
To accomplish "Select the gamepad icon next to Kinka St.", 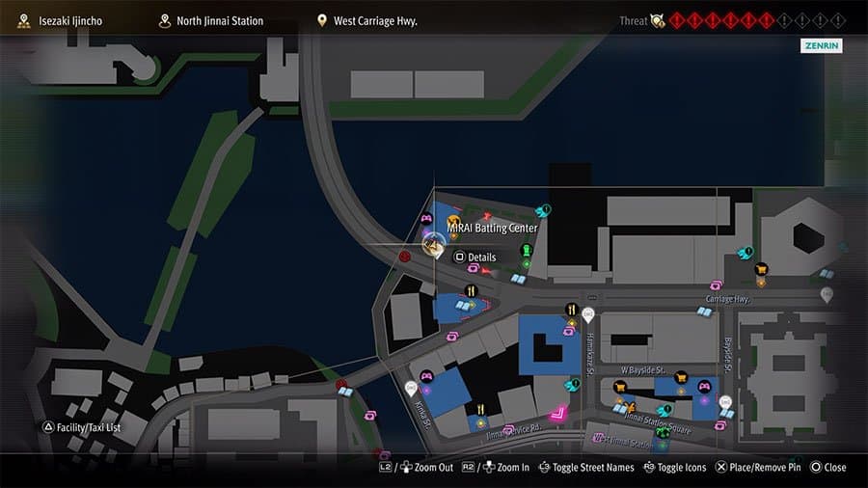I will 426,376.
